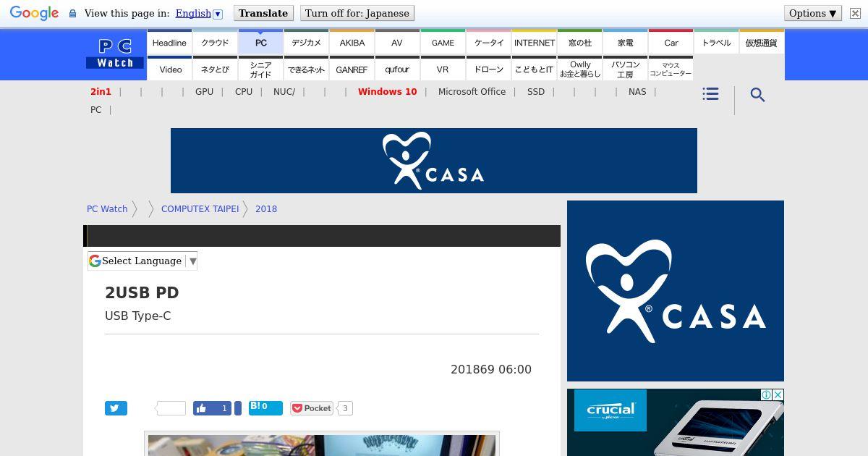This screenshot has height=456, width=868.
Task: Click the article lead photo
Action: [322, 444]
